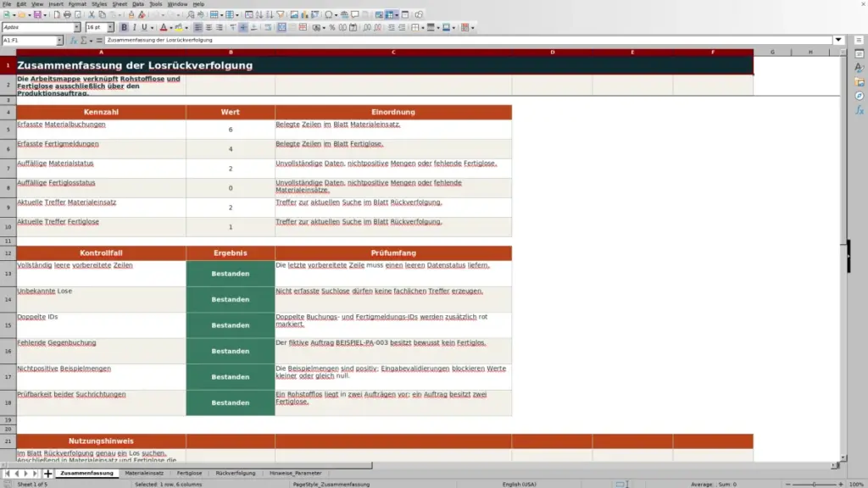Screen dimensions: 868x488
Task: Click the formula input field
Action: [469, 40]
